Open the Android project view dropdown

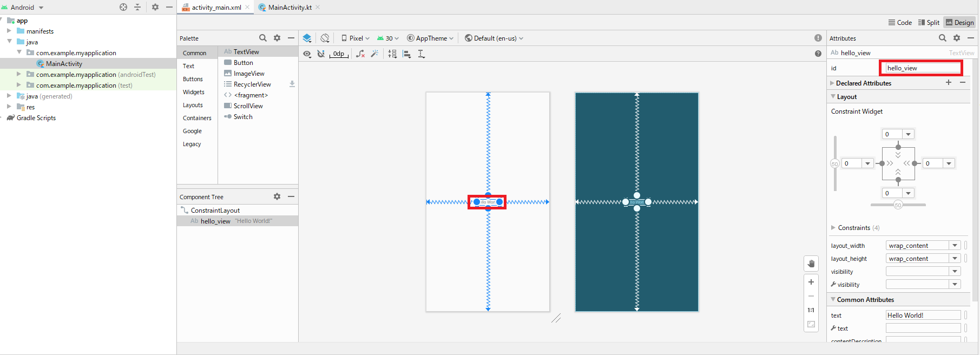(23, 7)
